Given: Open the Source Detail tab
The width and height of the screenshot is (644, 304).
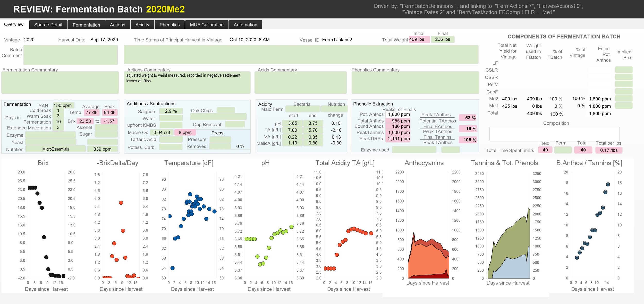Looking at the screenshot, I should pos(48,25).
